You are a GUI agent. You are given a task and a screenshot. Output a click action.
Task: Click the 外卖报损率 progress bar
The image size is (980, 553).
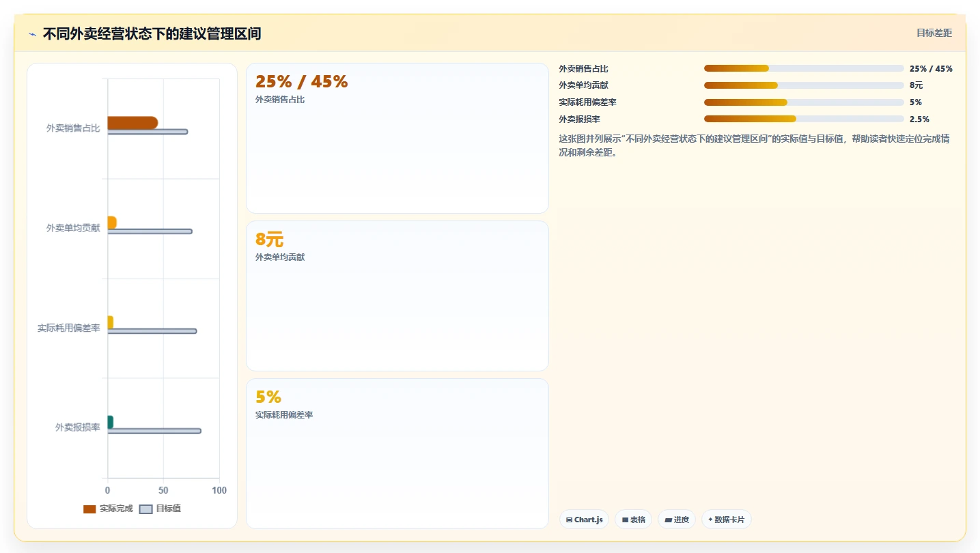(x=804, y=119)
